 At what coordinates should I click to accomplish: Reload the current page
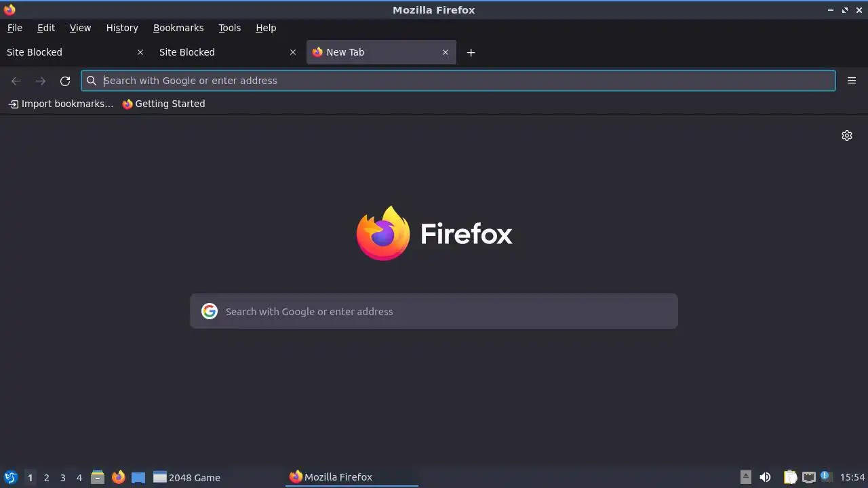[65, 81]
